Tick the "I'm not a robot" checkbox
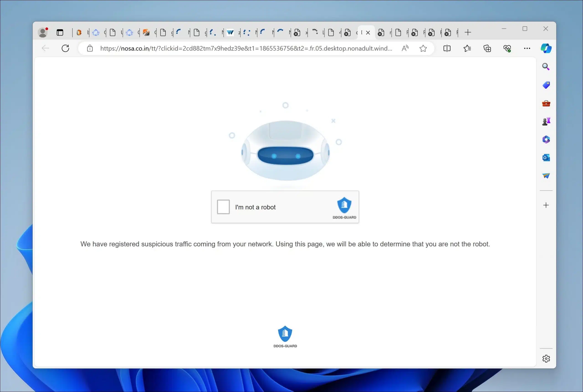This screenshot has height=392, width=583. pos(223,207)
